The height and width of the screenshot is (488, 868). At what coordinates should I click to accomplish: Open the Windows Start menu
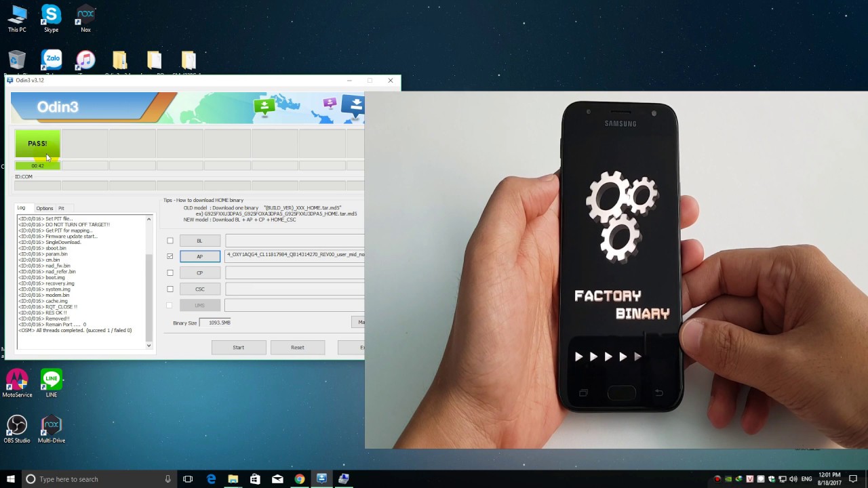coord(10,479)
